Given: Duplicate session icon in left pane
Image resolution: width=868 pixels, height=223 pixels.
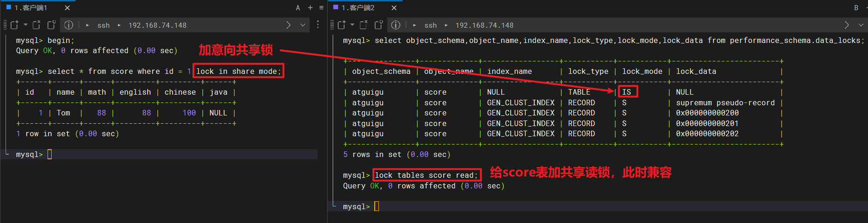Looking at the screenshot, I should 51,25.
